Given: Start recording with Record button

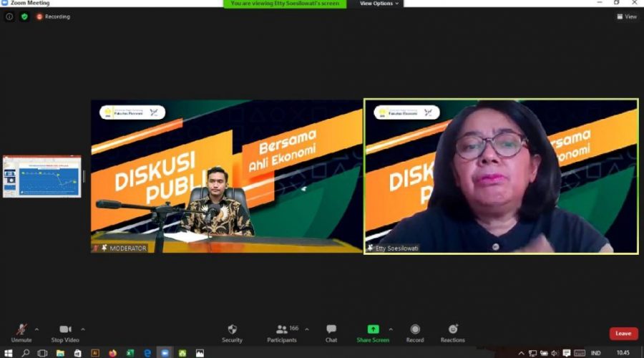Looking at the screenshot, I should [415, 332].
